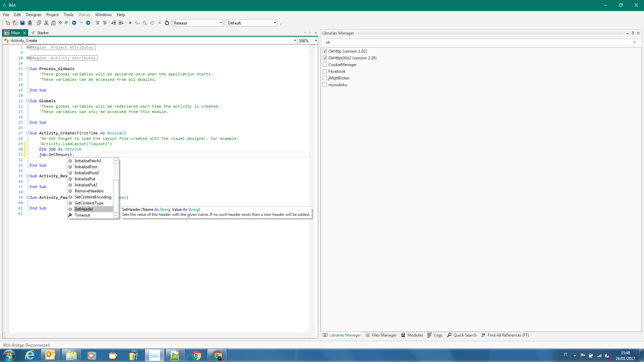Viewport: 644px width, 362px height.
Task: Clear the library search filter with X
Action: tap(634, 42)
